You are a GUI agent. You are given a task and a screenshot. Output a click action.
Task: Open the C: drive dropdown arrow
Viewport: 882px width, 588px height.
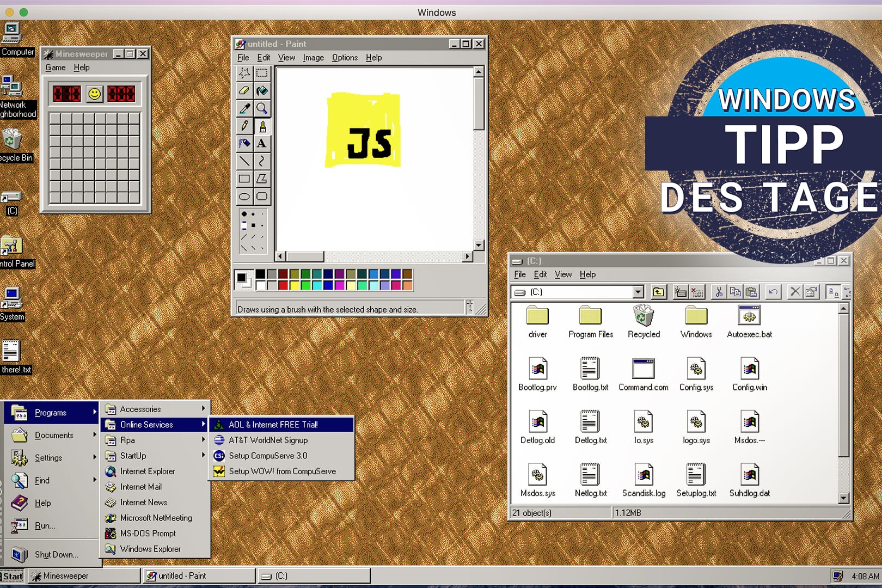pos(638,292)
